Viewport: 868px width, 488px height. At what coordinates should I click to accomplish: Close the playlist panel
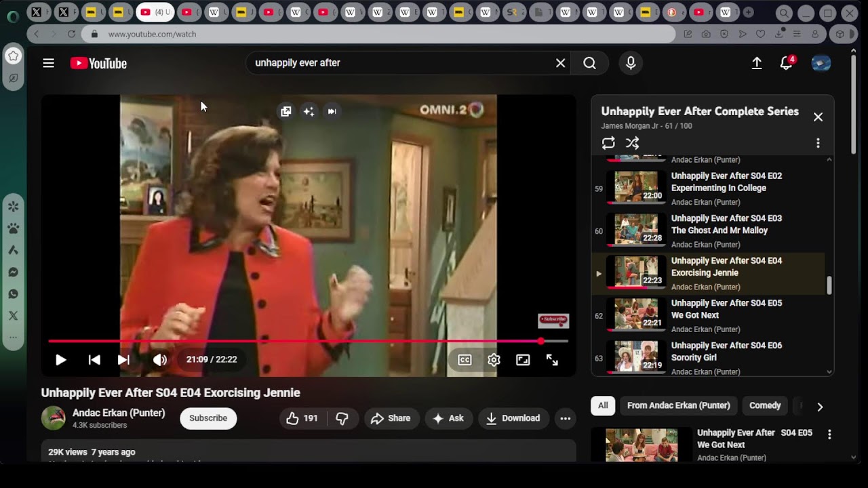pos(818,117)
